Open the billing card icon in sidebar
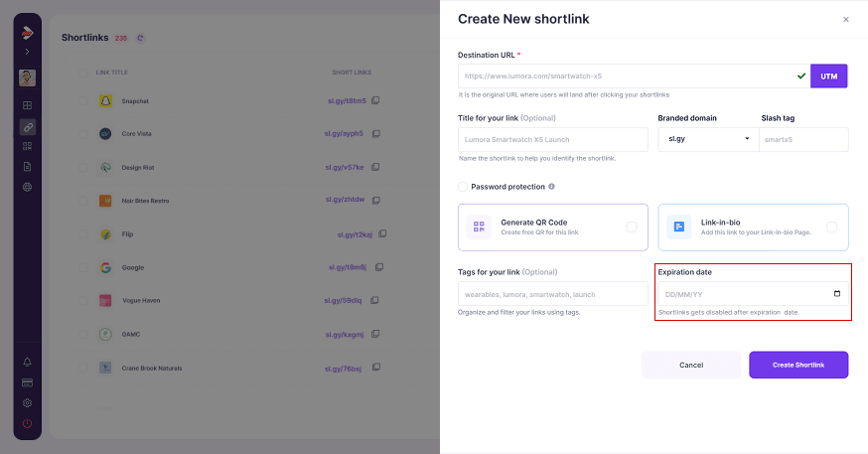 pos(27,382)
